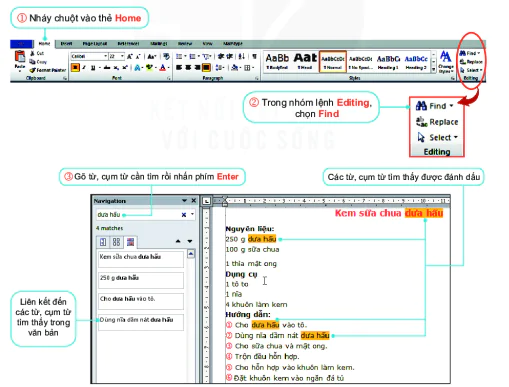Toggle Underline formatting
509x387 pixels.
point(93,68)
